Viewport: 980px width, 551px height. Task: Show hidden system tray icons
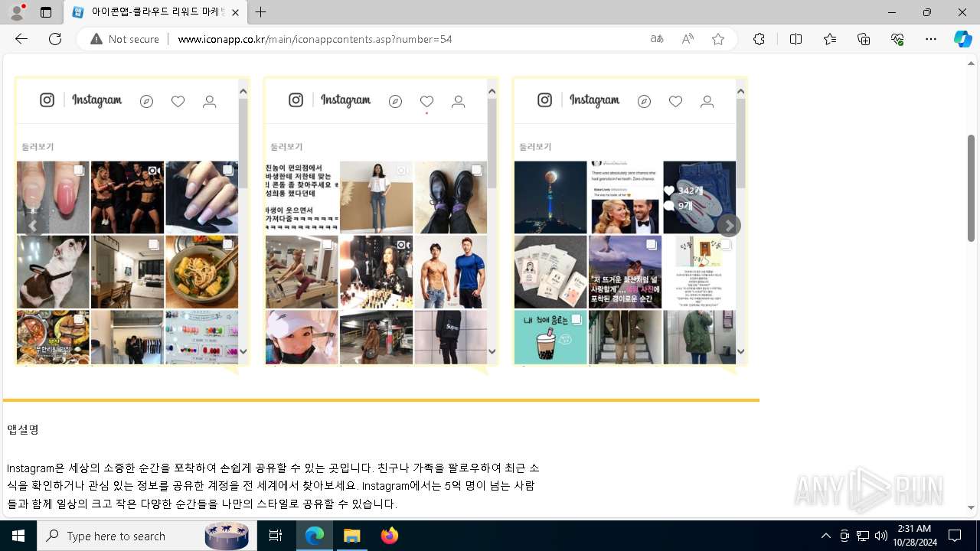825,536
